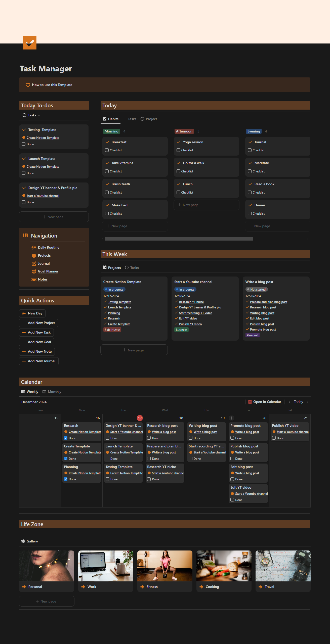Click the Not started status on Write a blog post
330x644 pixels.
pos(256,290)
